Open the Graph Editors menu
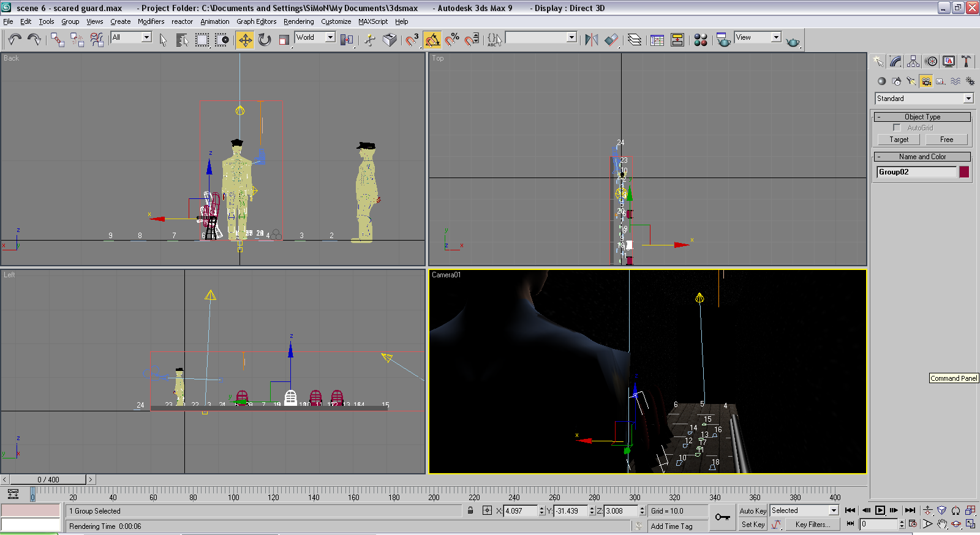The height and width of the screenshot is (535, 980). (x=257, y=21)
